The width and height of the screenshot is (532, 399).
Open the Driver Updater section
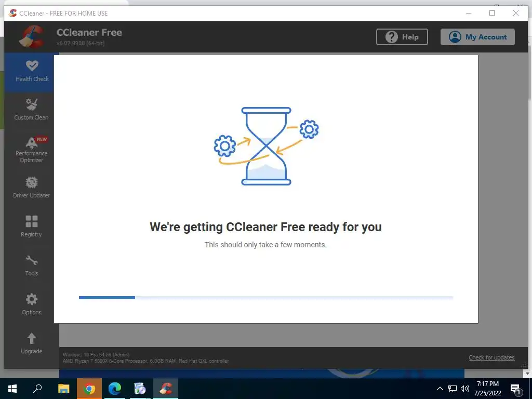click(x=31, y=188)
